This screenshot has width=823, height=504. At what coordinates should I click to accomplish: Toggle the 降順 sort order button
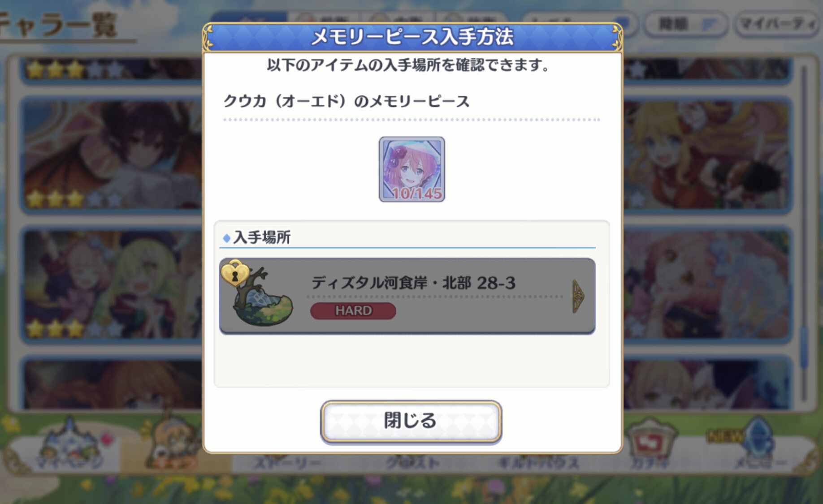[686, 24]
